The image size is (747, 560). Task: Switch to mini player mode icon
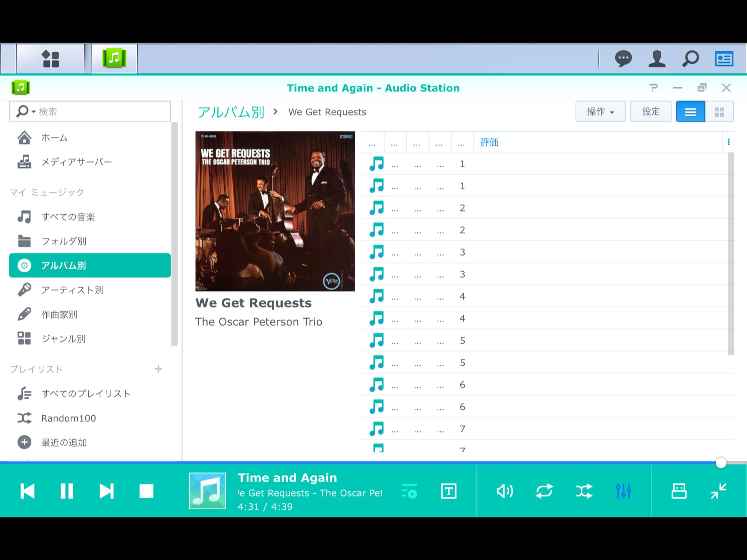[x=719, y=491]
